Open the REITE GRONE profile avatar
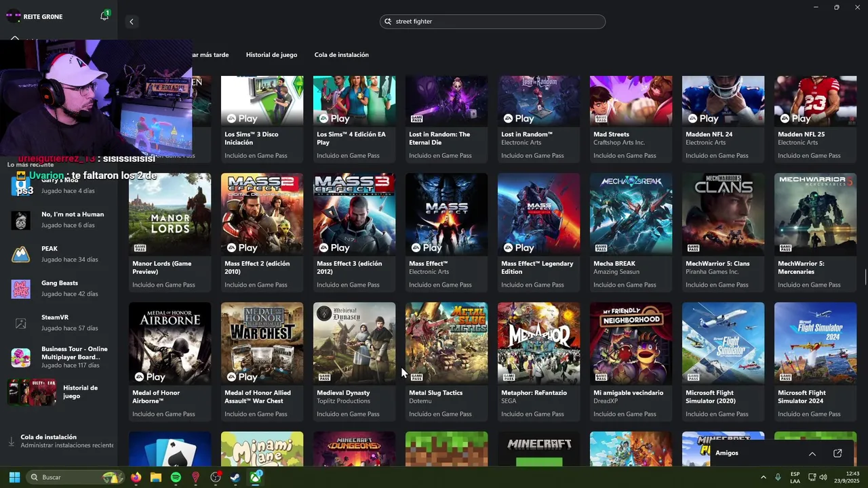Image resolution: width=868 pixels, height=488 pixels. click(14, 16)
